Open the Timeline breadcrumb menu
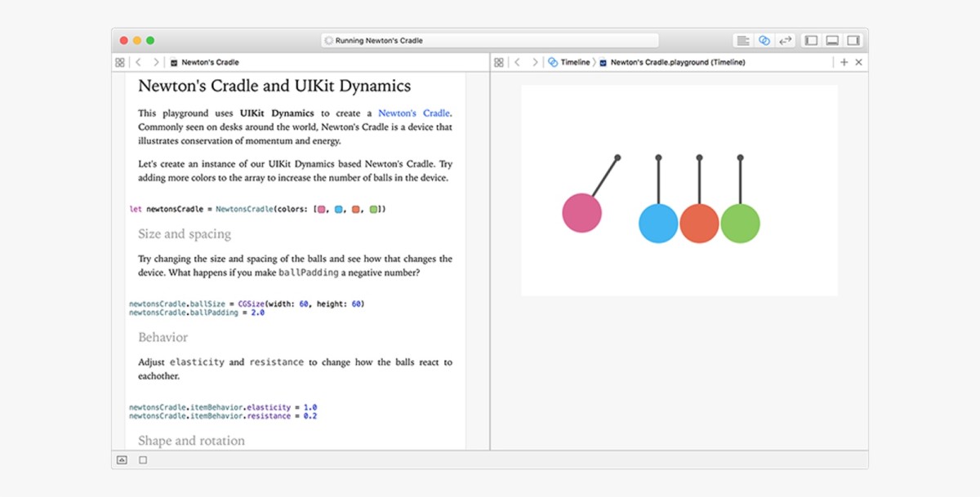The height and width of the screenshot is (497, 980). (568, 62)
